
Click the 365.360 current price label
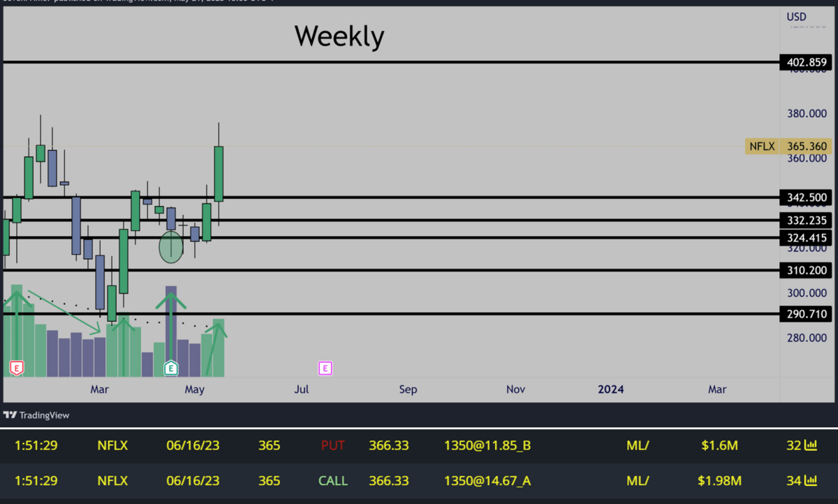[807, 147]
